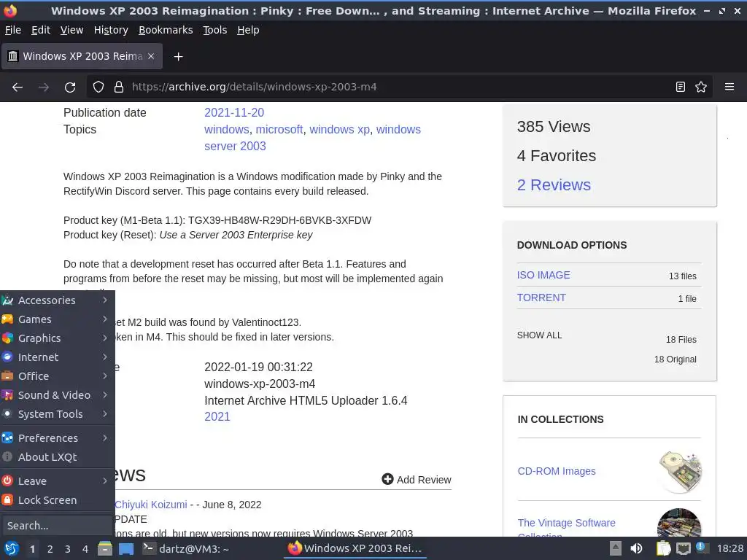This screenshot has height=560, width=747.
Task: Focus the LXQt menu Search field
Action: pos(57,526)
